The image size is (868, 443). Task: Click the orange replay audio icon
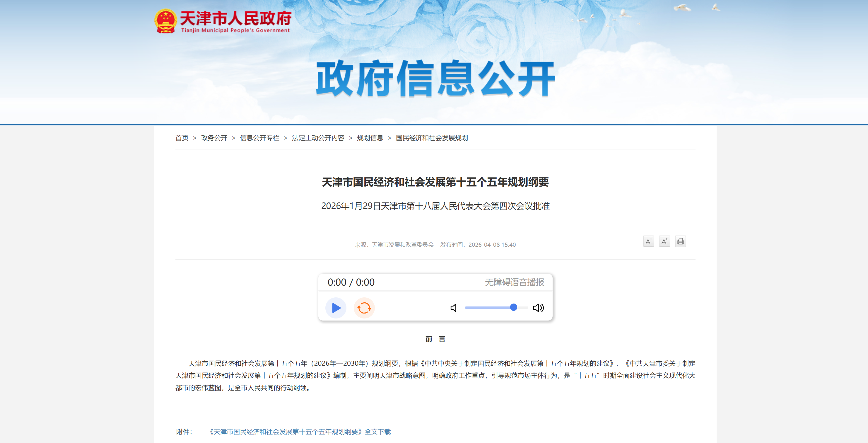pyautogui.click(x=364, y=308)
